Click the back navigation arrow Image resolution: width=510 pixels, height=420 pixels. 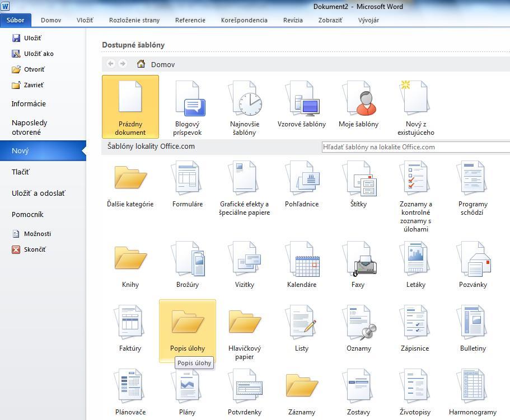coord(111,64)
